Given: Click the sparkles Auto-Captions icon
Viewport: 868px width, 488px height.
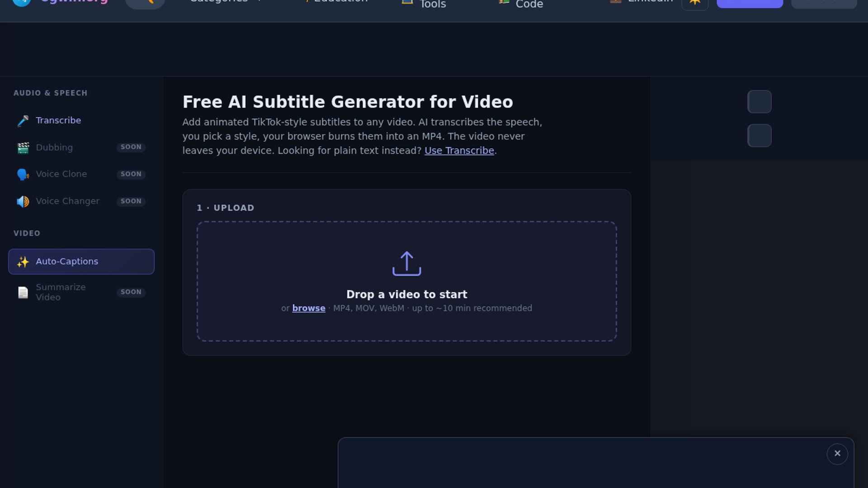Looking at the screenshot, I should pyautogui.click(x=23, y=262).
